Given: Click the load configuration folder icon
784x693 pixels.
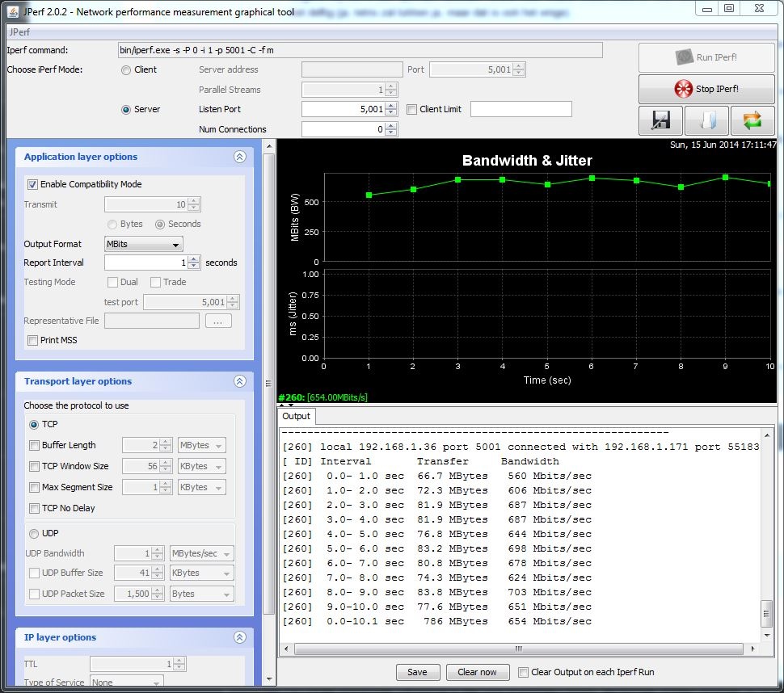Looking at the screenshot, I should coord(706,121).
